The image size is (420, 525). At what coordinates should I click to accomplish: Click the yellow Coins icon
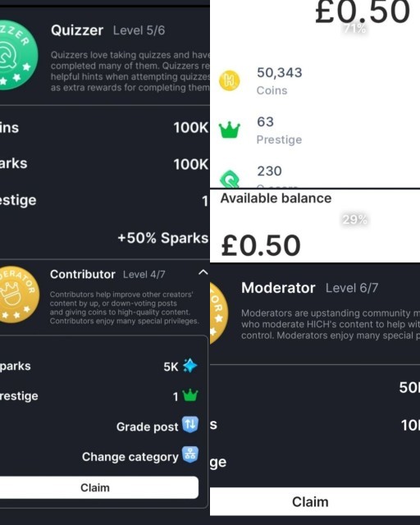(230, 80)
